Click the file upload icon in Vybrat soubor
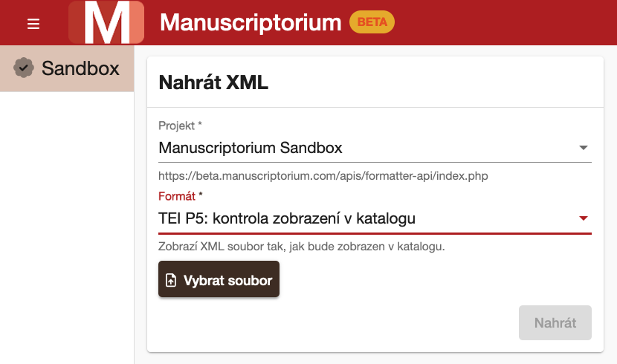Image resolution: width=617 pixels, height=364 pixels. click(171, 280)
